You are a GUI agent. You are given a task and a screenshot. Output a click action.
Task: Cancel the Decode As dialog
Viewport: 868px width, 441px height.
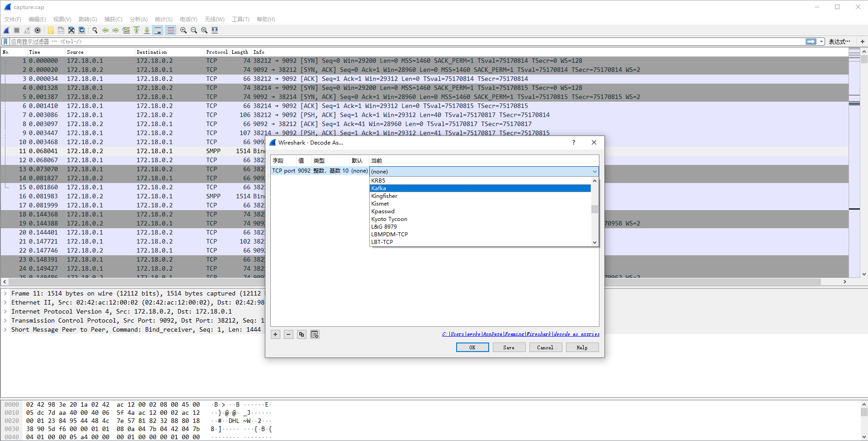tap(545, 347)
